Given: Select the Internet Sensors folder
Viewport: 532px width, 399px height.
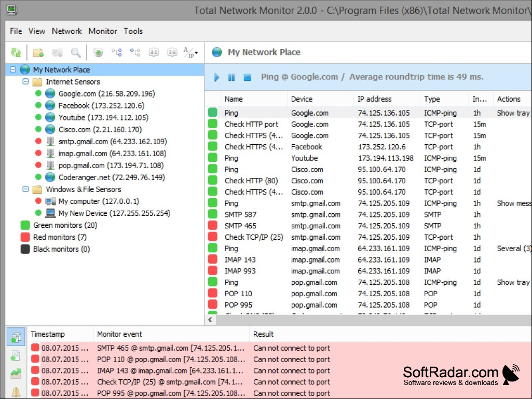Looking at the screenshot, I should click(x=73, y=82).
